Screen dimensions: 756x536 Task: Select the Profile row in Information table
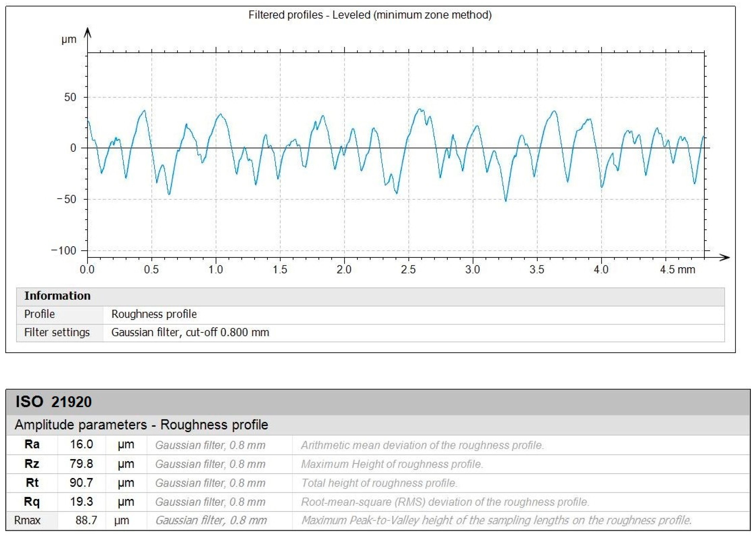tap(39, 314)
